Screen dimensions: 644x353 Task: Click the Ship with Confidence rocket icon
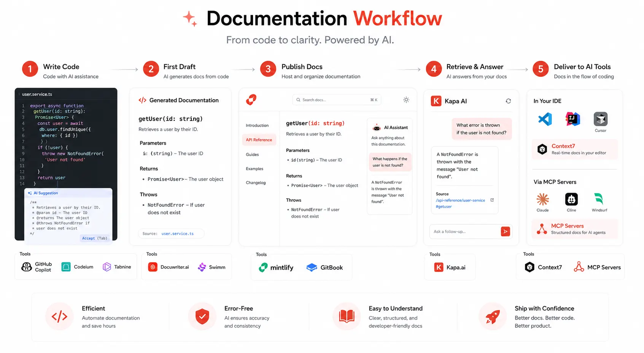(x=493, y=317)
